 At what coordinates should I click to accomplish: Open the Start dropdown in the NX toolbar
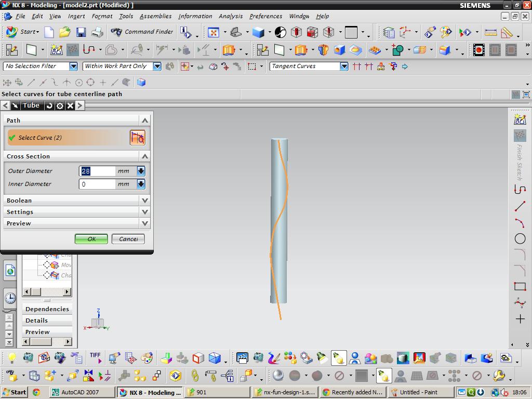tap(23, 32)
